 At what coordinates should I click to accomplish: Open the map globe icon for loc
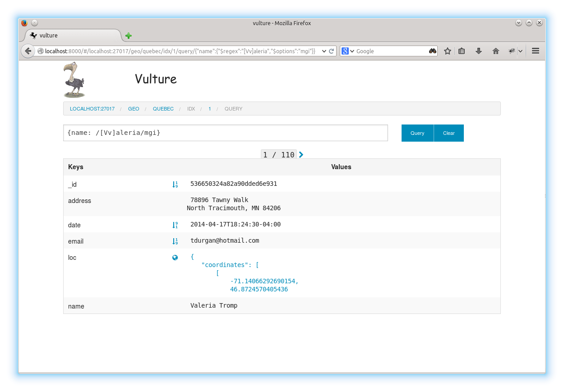[x=175, y=258]
